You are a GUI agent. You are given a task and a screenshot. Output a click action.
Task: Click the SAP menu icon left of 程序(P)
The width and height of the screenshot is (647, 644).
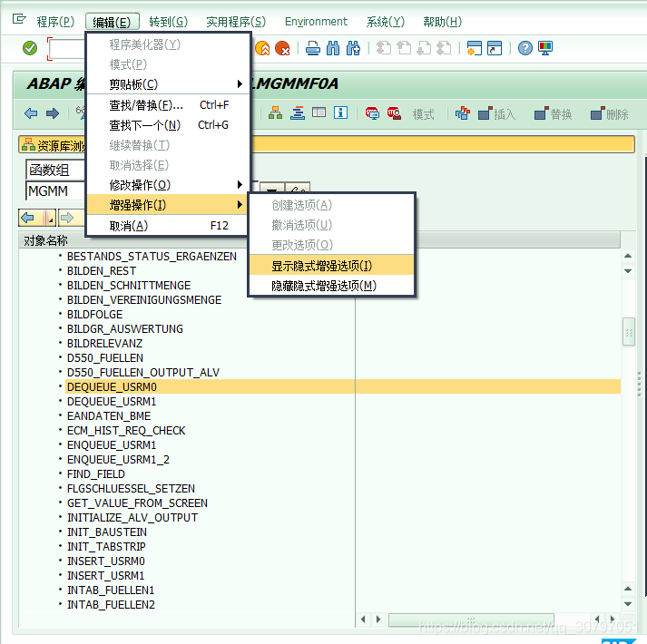[19, 19]
